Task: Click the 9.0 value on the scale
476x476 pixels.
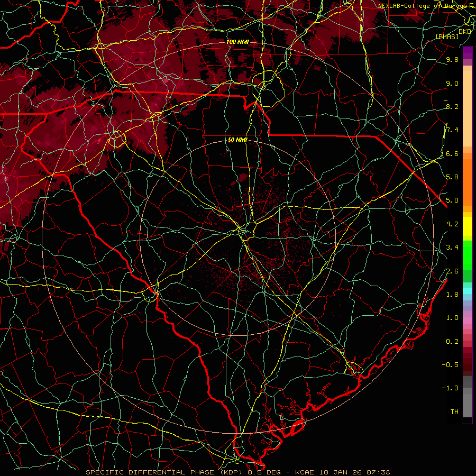Action: click(x=452, y=83)
